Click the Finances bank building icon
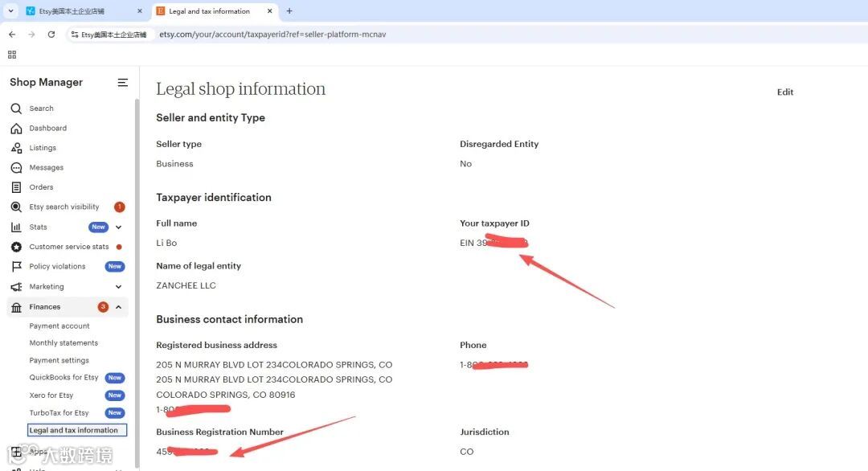 pos(16,307)
